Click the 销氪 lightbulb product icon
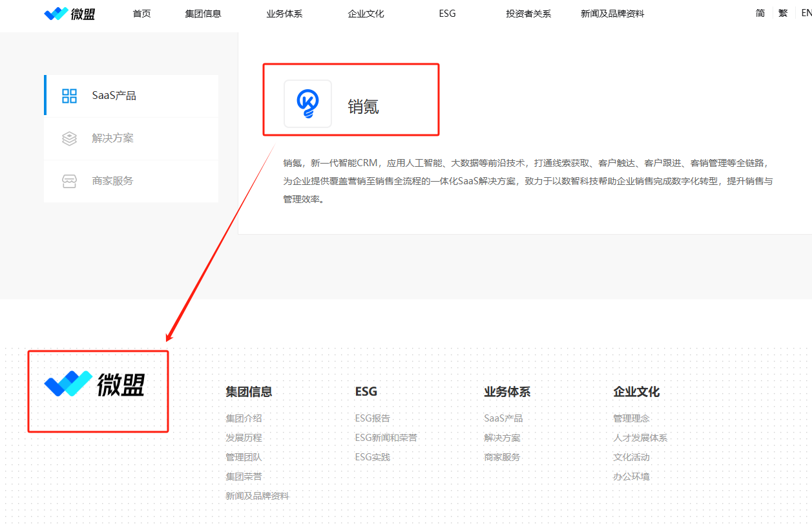 coord(307,103)
